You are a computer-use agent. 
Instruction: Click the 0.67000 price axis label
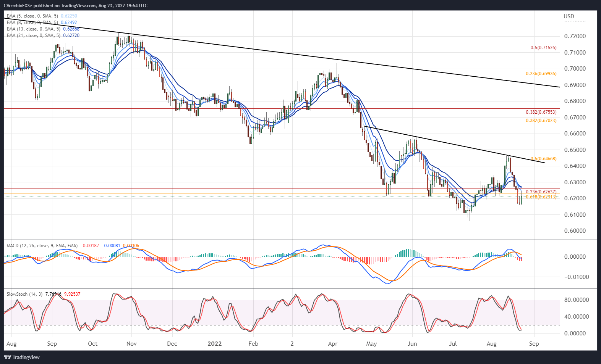575,118
